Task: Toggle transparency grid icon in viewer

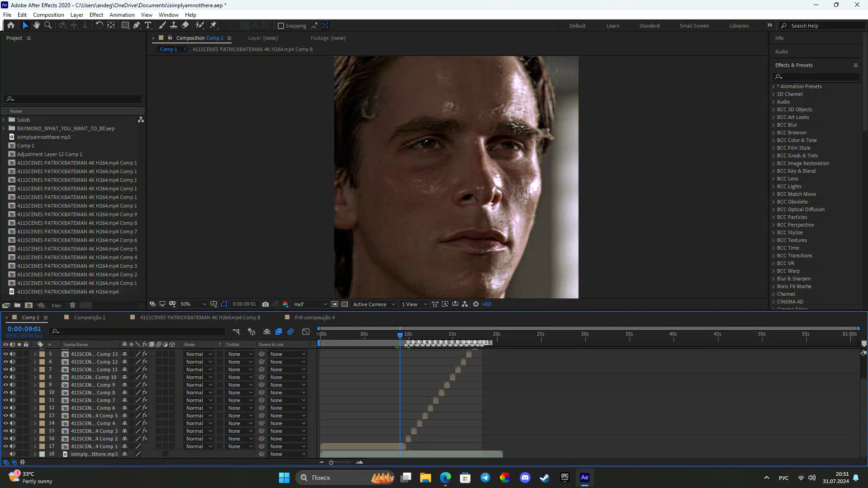Action: [x=345, y=304]
